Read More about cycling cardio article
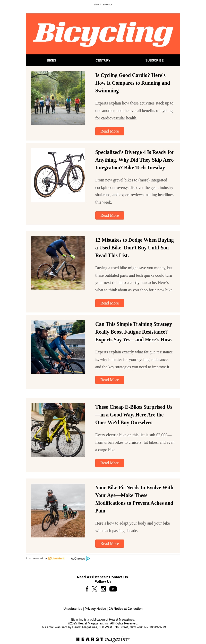The width and height of the screenshot is (206, 644). [110, 131]
